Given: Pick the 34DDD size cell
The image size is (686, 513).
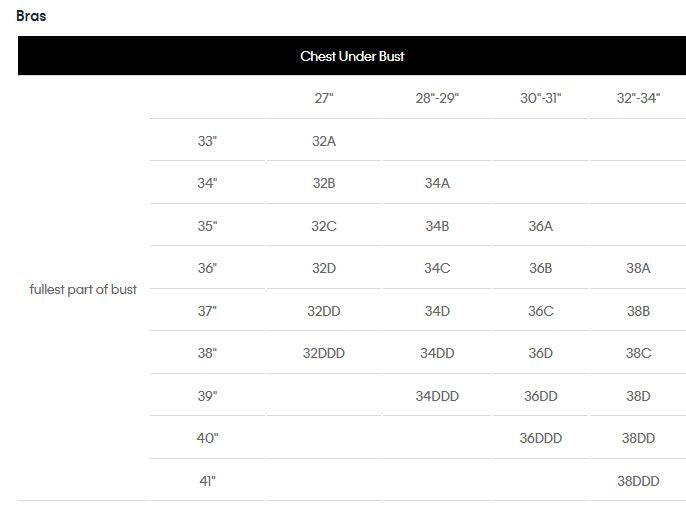Looking at the screenshot, I should pyautogui.click(x=437, y=396).
